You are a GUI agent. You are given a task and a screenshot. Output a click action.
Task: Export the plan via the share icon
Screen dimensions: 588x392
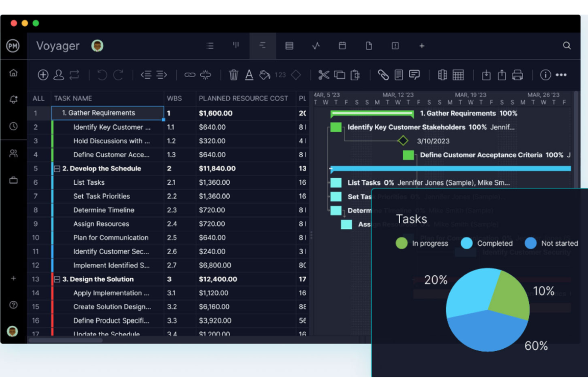(x=501, y=74)
